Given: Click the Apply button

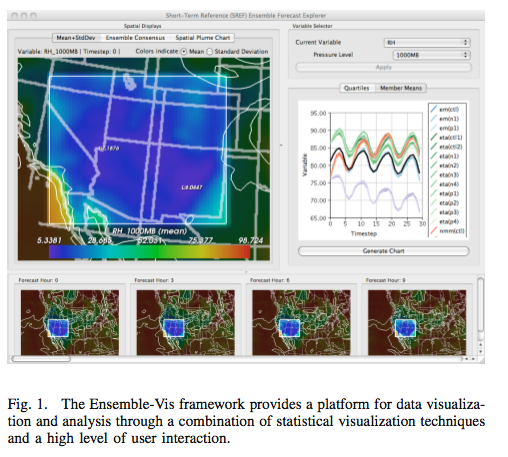Looking at the screenshot, I should pos(384,67).
